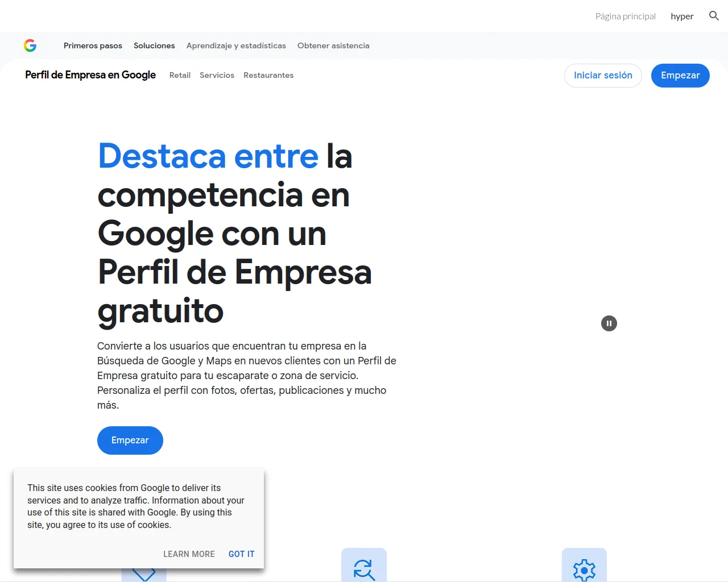The image size is (728, 582).
Task: Open Soluciones menu
Action: [x=154, y=45]
